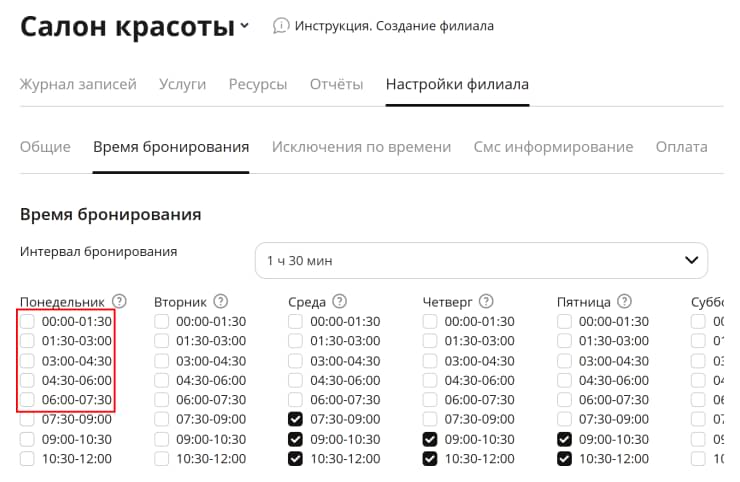Check Вторник 03:00-04:30 slot
740x482 pixels.
tap(161, 361)
